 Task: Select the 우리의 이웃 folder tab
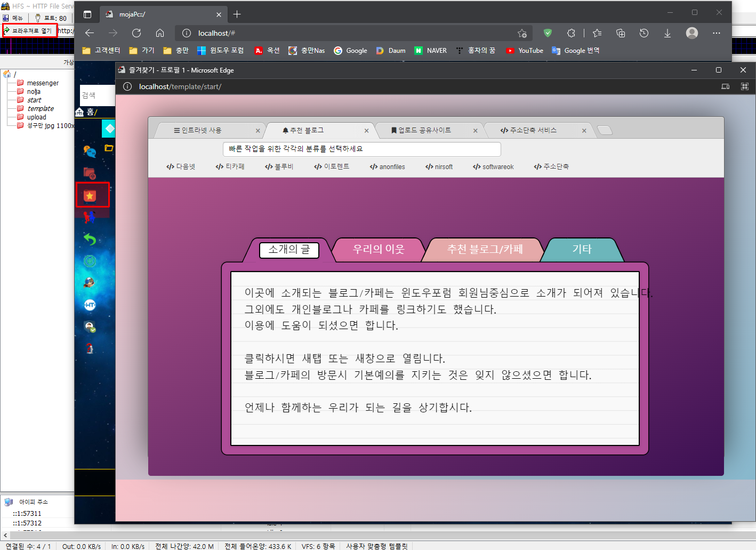pyautogui.click(x=379, y=249)
